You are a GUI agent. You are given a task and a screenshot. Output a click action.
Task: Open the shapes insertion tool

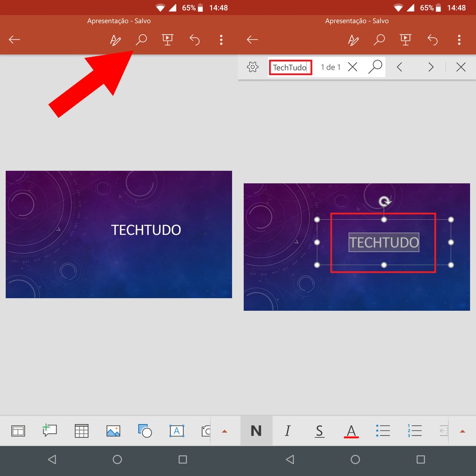145,431
